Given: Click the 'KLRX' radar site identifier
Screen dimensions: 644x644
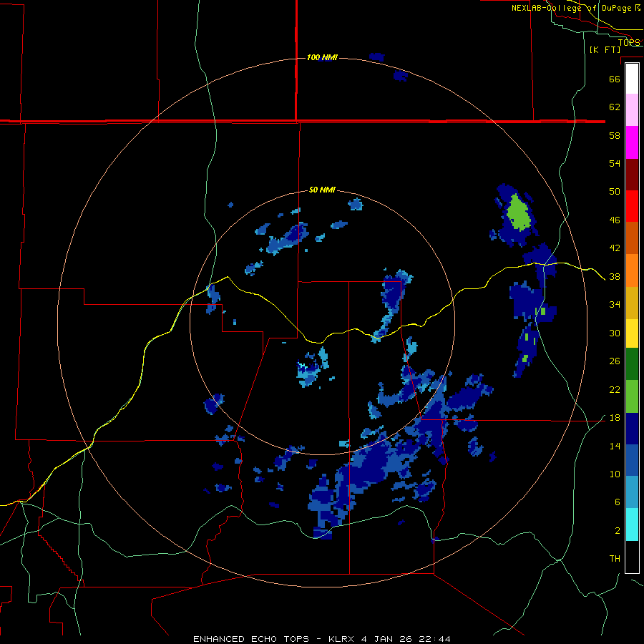Looking at the screenshot, I should pos(342,639).
